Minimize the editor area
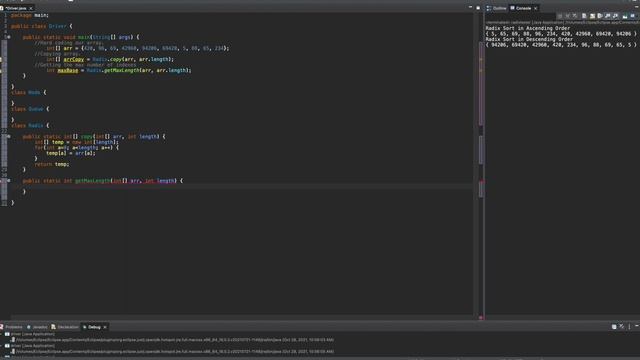This screenshot has width=640, height=360. click(x=470, y=7)
